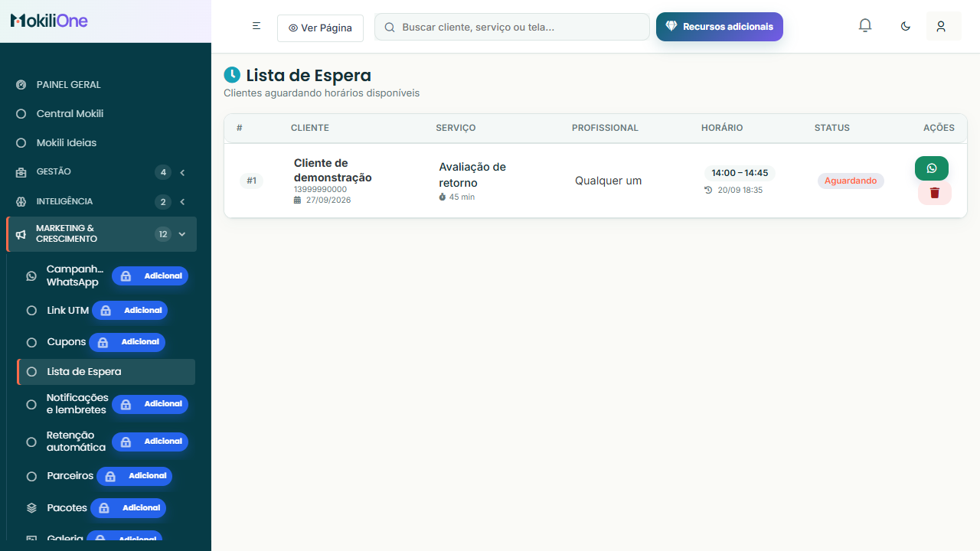Click the hamburger menu icon in header
This screenshot has height=551, width=980.
coord(256,26)
